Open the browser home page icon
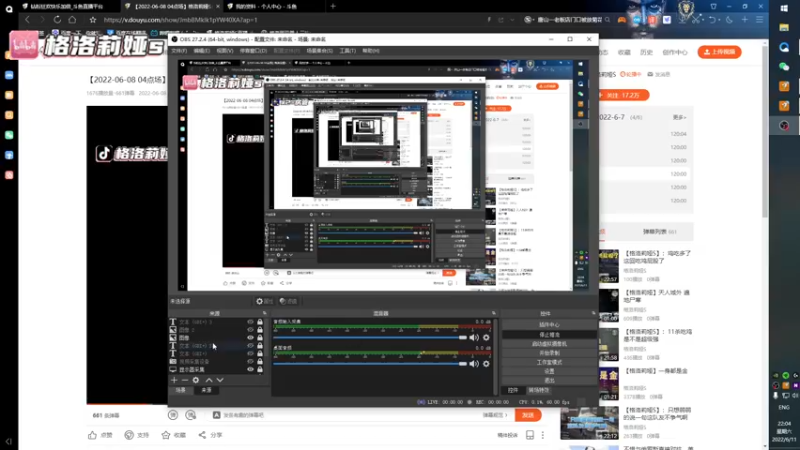 (72, 19)
